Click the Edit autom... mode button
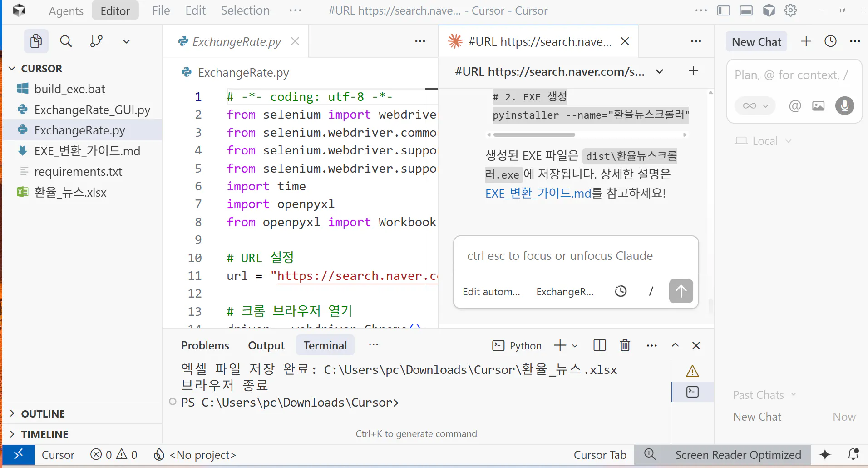 click(x=491, y=292)
